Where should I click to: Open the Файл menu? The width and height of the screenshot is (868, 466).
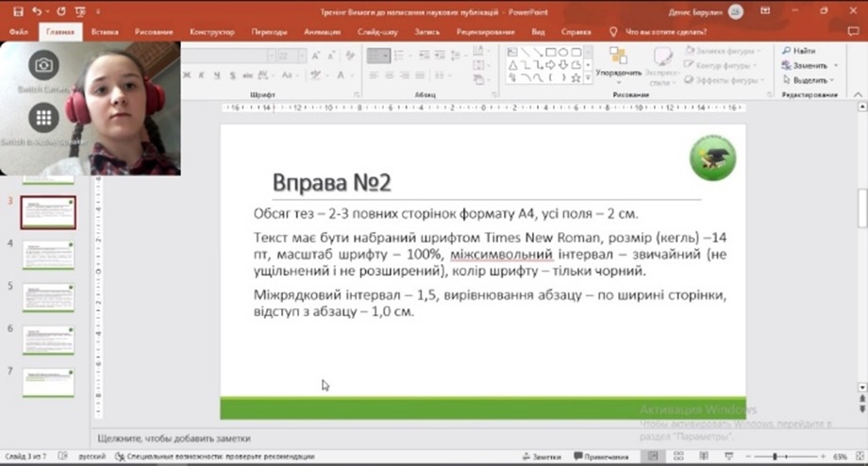(x=18, y=31)
